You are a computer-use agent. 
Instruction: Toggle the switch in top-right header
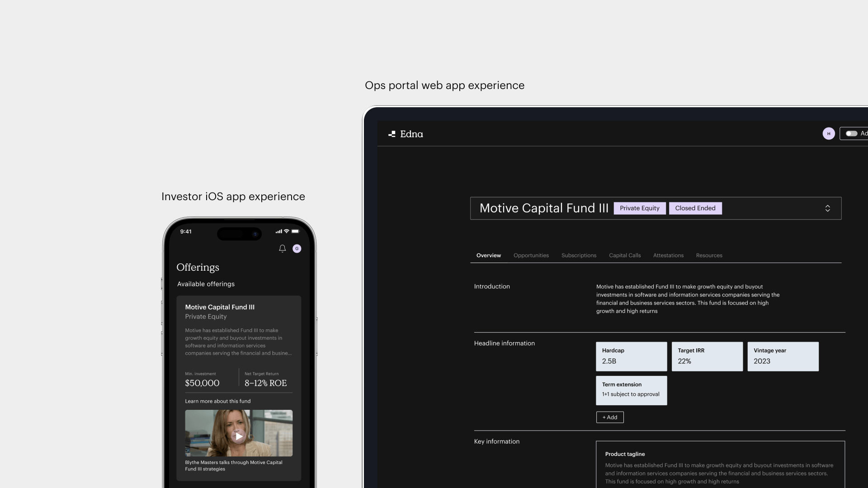click(852, 134)
